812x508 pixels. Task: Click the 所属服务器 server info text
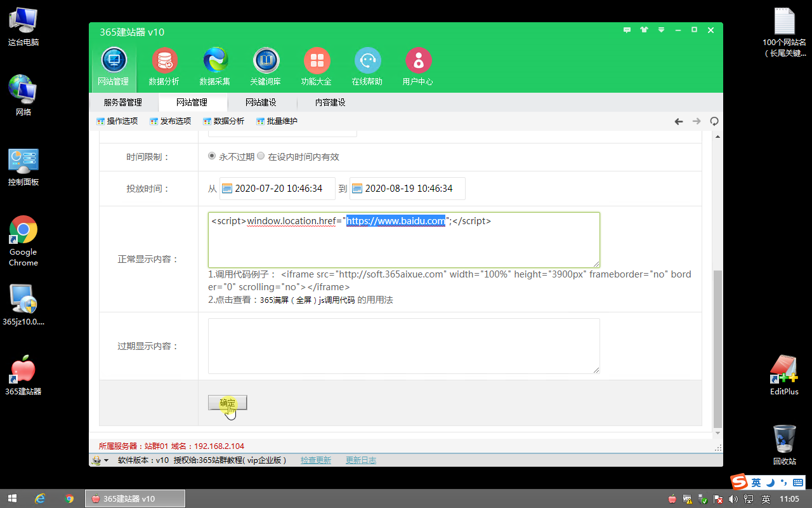coord(171,446)
